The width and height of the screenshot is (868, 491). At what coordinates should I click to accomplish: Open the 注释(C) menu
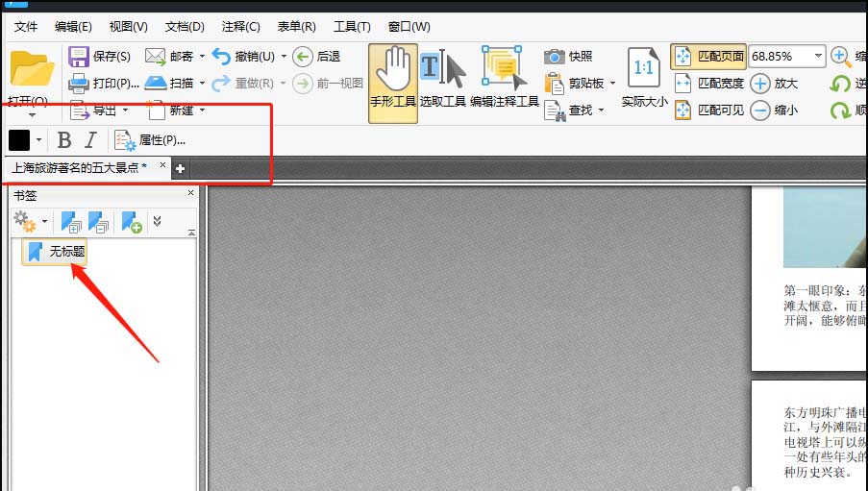click(240, 27)
